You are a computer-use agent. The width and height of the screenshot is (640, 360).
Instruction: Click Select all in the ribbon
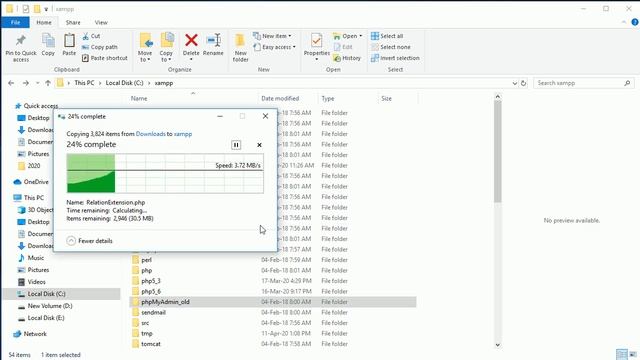click(387, 36)
